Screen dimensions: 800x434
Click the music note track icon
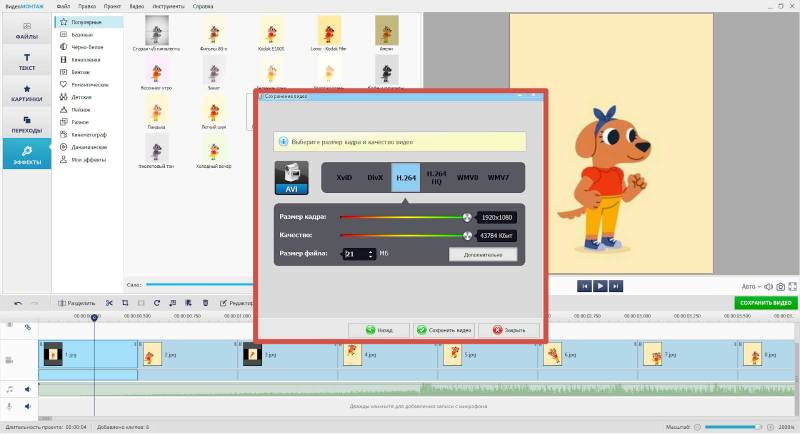click(x=9, y=389)
